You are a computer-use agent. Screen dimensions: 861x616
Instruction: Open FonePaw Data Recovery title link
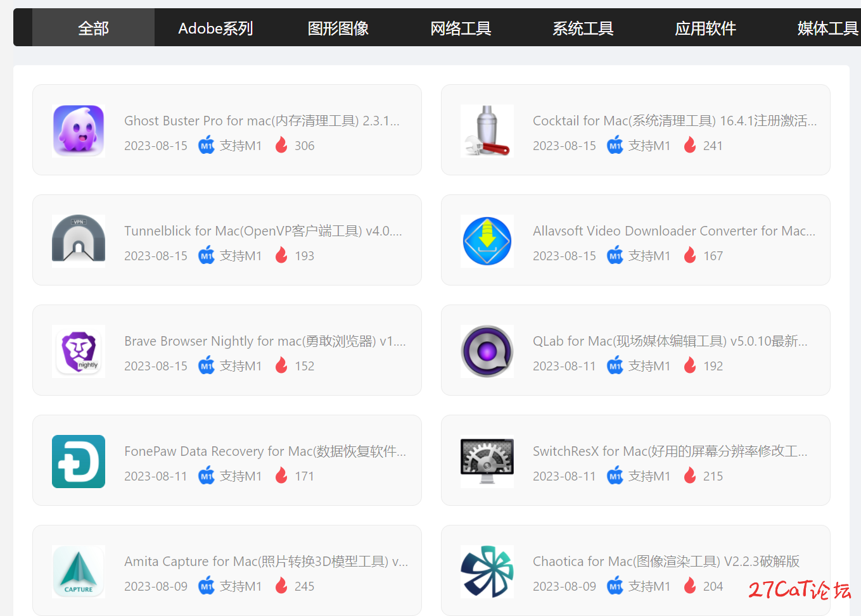(x=265, y=451)
